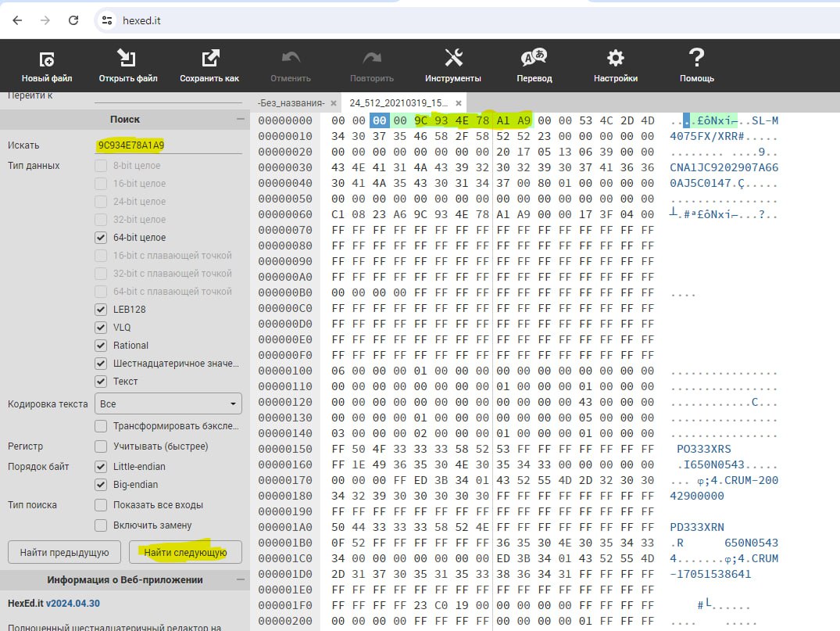Close the 24_512_20210319 file tab

pos(459,103)
